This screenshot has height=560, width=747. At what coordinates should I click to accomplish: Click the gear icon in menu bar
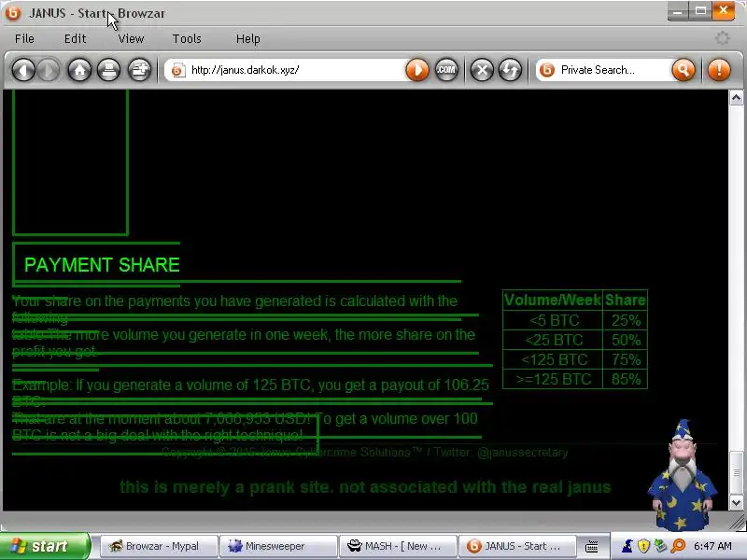point(723,38)
